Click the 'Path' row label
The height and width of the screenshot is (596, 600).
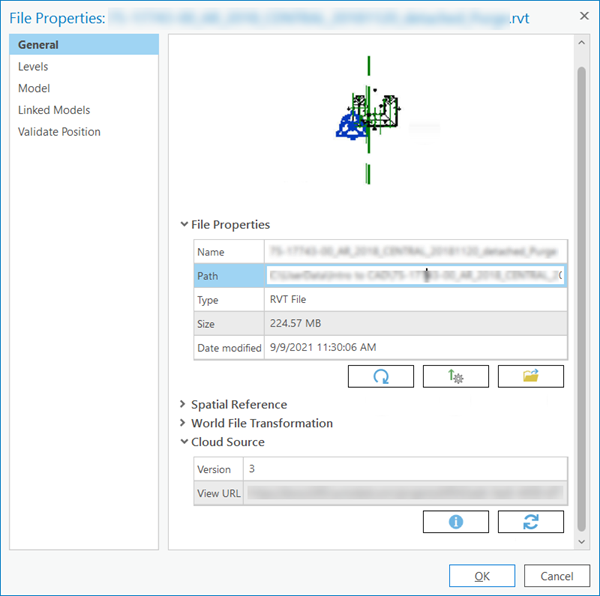click(x=207, y=276)
